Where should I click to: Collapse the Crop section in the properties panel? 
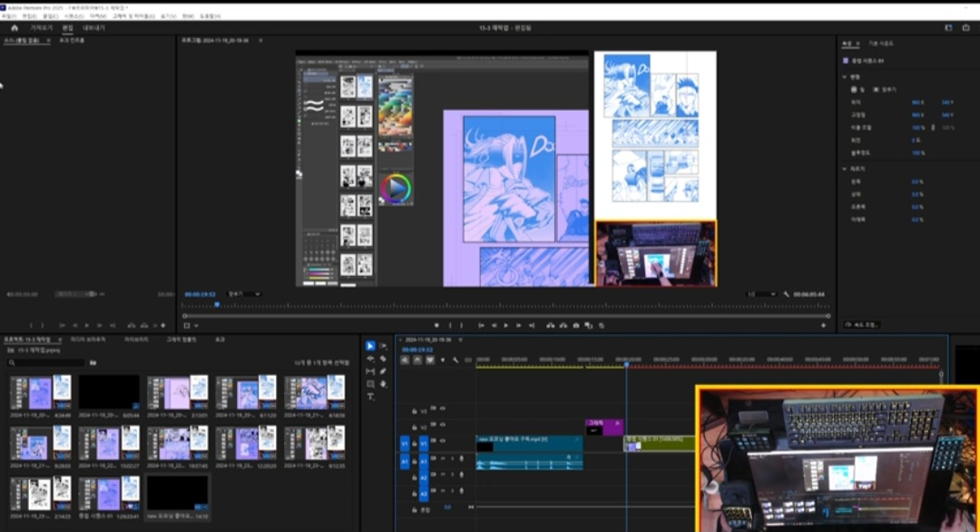click(x=845, y=169)
